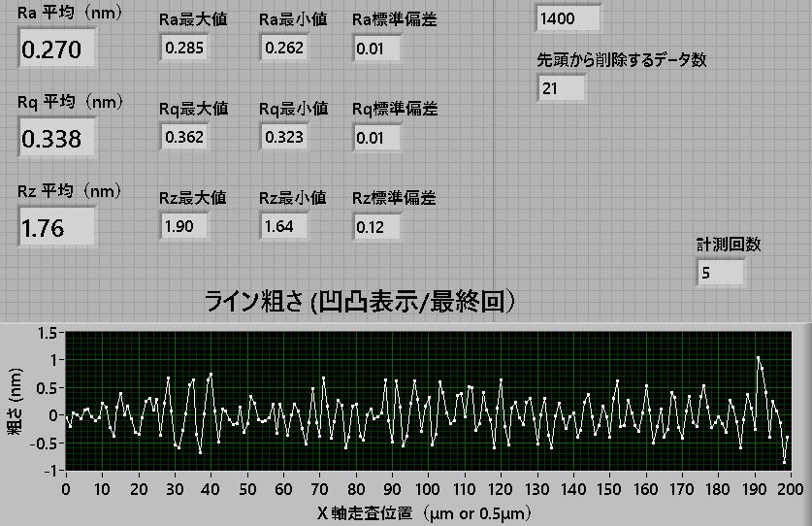
Task: Click the Rz 平均 value field showing 1.76
Action: (x=56, y=228)
